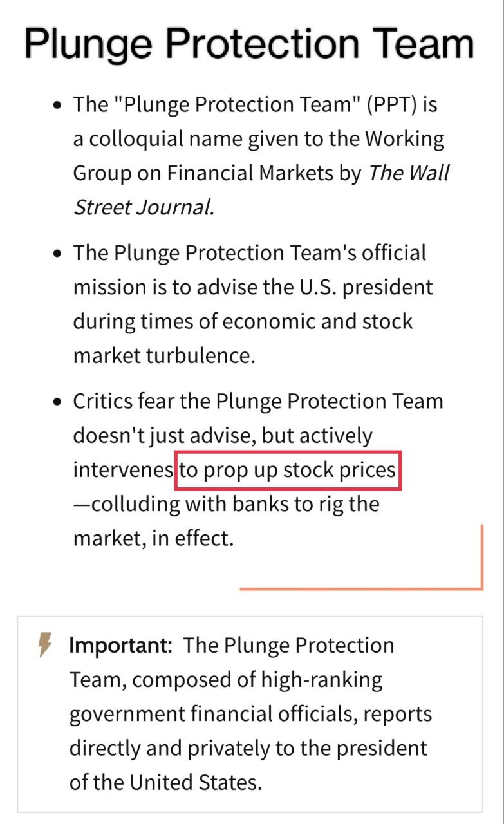
Task: Click the second bullet point marker
Action: pyautogui.click(x=58, y=254)
